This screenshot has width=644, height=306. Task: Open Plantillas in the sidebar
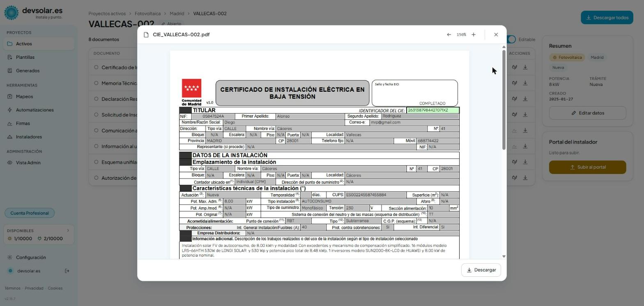click(x=39, y=57)
